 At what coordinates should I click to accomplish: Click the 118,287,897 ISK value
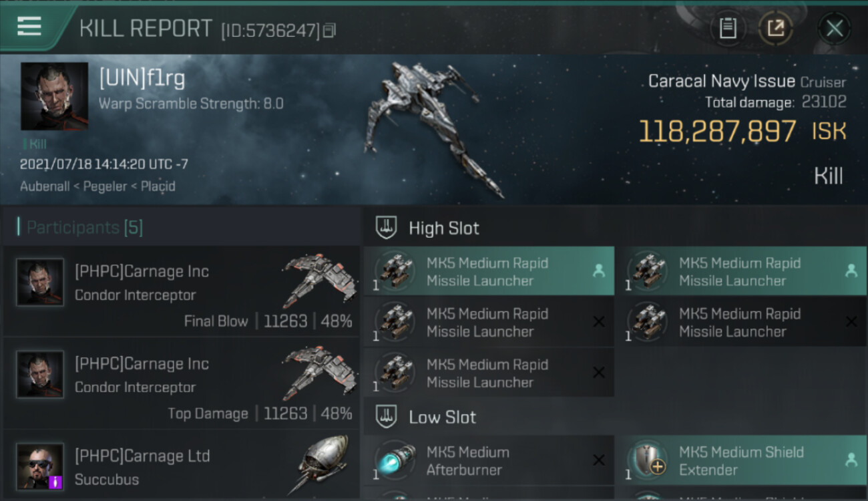pos(718,132)
